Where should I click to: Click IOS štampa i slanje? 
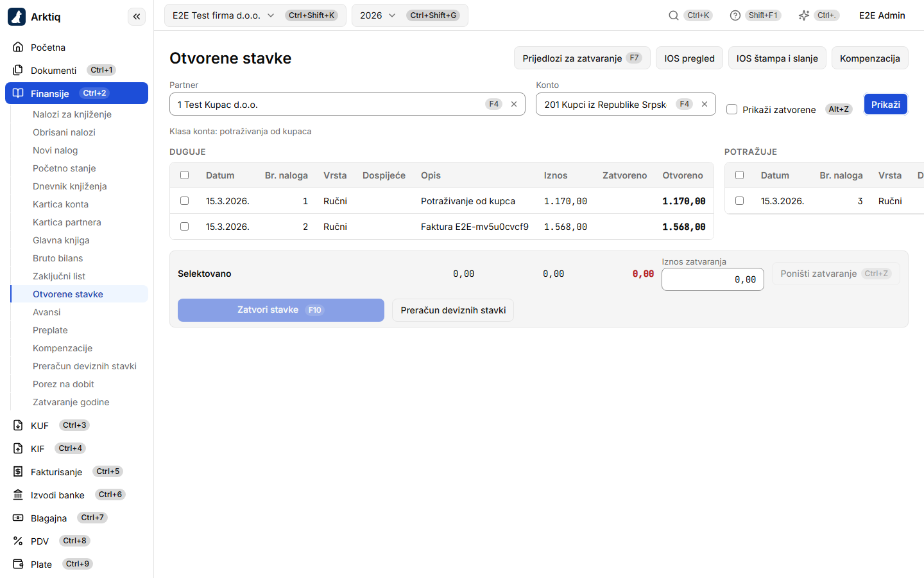tap(777, 58)
